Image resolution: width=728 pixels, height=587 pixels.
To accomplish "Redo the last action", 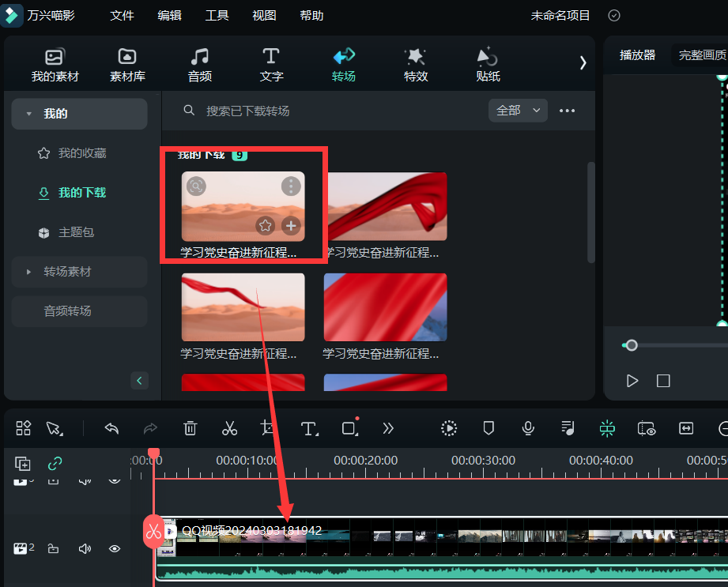I will click(x=150, y=428).
